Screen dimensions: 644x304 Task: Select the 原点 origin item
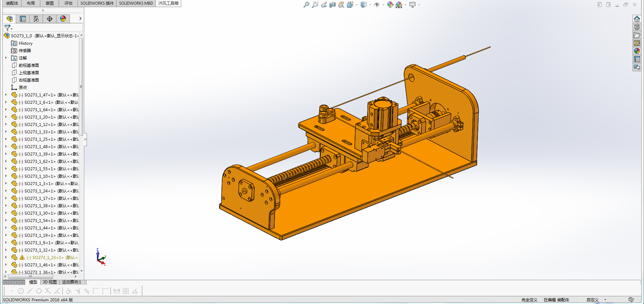pos(19,88)
